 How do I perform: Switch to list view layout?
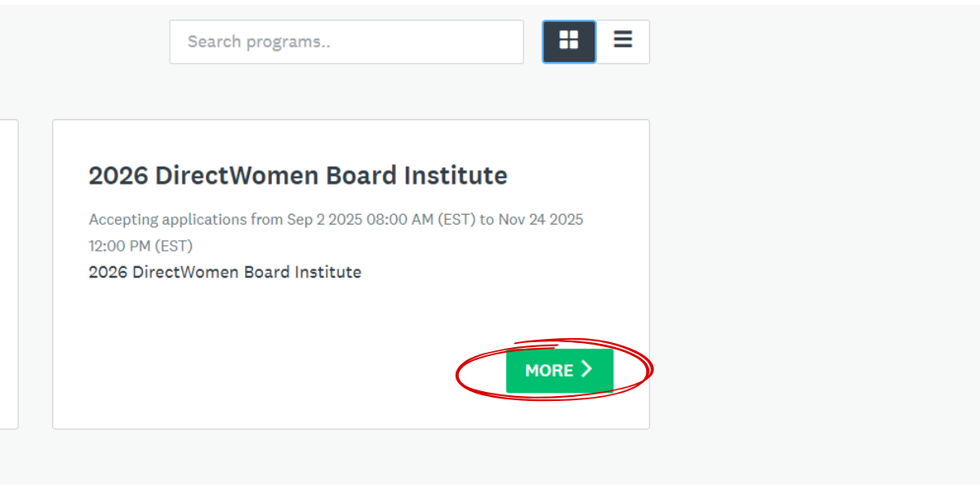[623, 41]
